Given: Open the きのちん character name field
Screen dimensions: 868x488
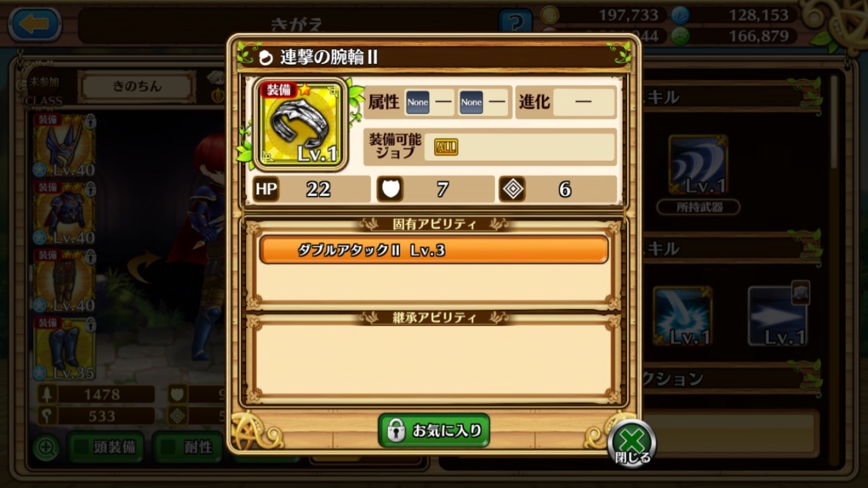Looking at the screenshot, I should coord(137,87).
